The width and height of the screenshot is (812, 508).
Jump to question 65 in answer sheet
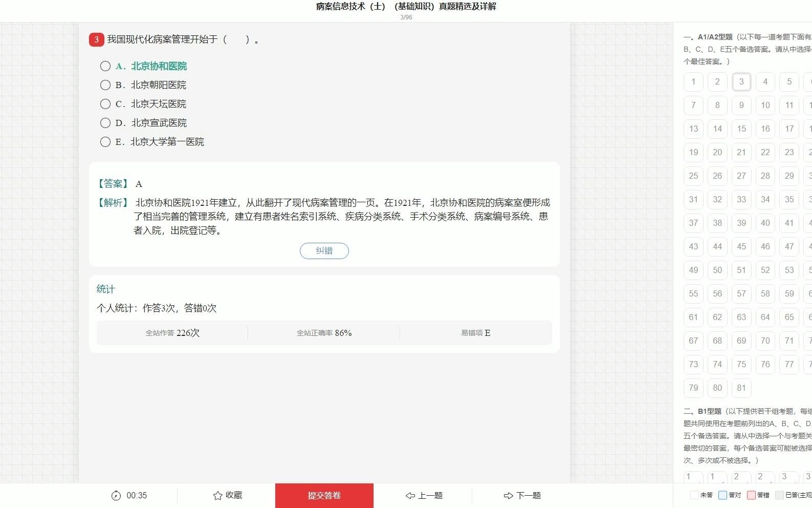[x=789, y=317]
